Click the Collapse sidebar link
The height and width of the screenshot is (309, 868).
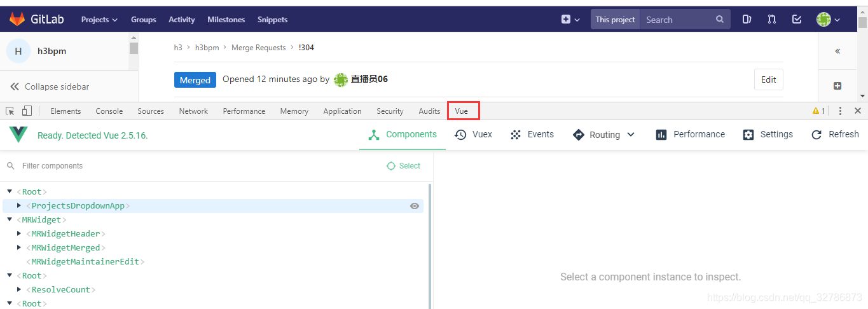point(50,86)
